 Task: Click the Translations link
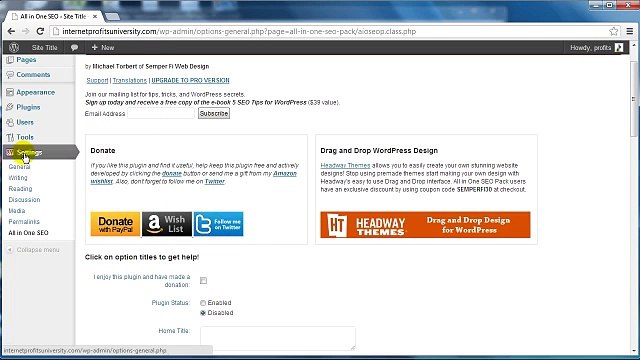coord(129,80)
